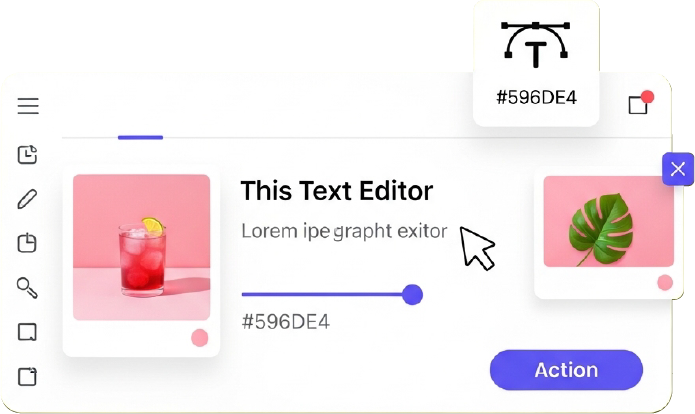
Task: Open the cocktail drink thumbnail
Action: click(141, 247)
